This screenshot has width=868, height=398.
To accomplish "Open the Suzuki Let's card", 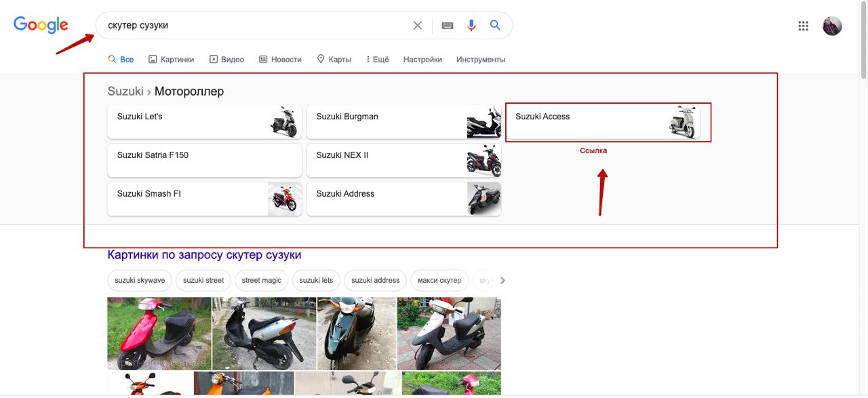I will pos(204,121).
